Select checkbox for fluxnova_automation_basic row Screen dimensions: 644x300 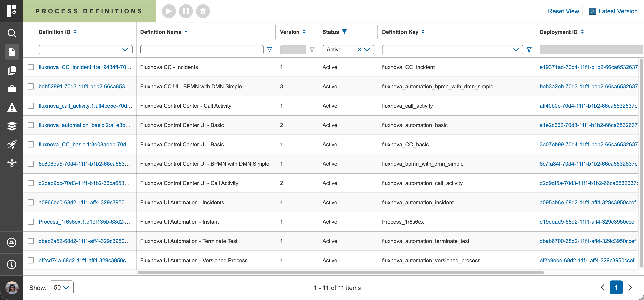31,125
